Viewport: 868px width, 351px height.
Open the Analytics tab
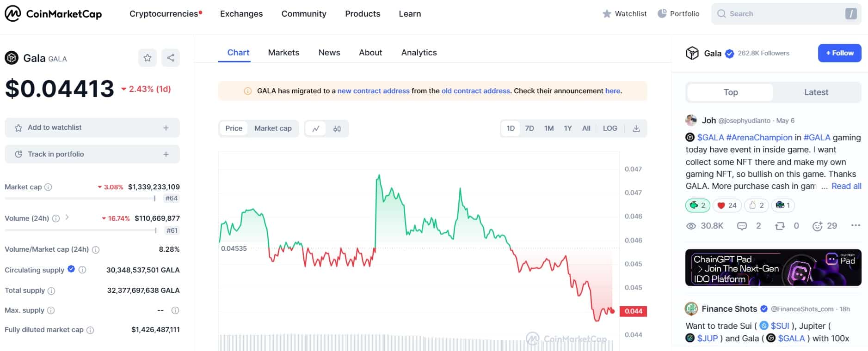419,53
